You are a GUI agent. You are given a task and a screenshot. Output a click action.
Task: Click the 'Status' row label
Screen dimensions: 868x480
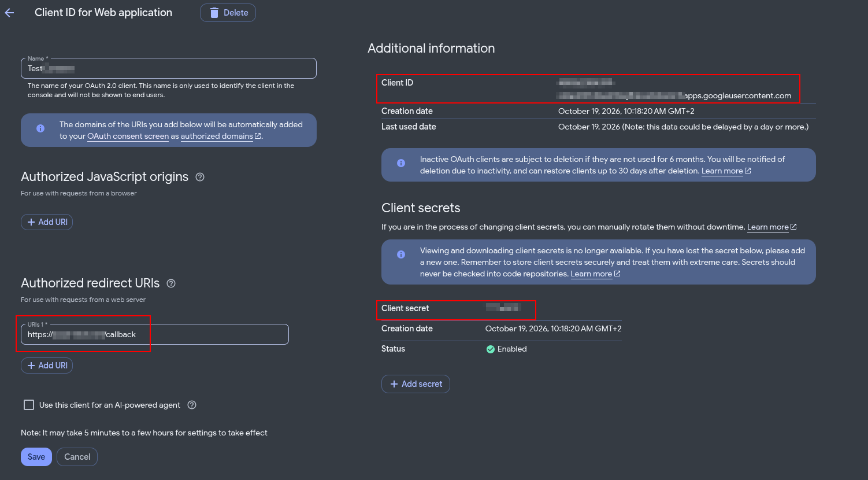pyautogui.click(x=393, y=349)
